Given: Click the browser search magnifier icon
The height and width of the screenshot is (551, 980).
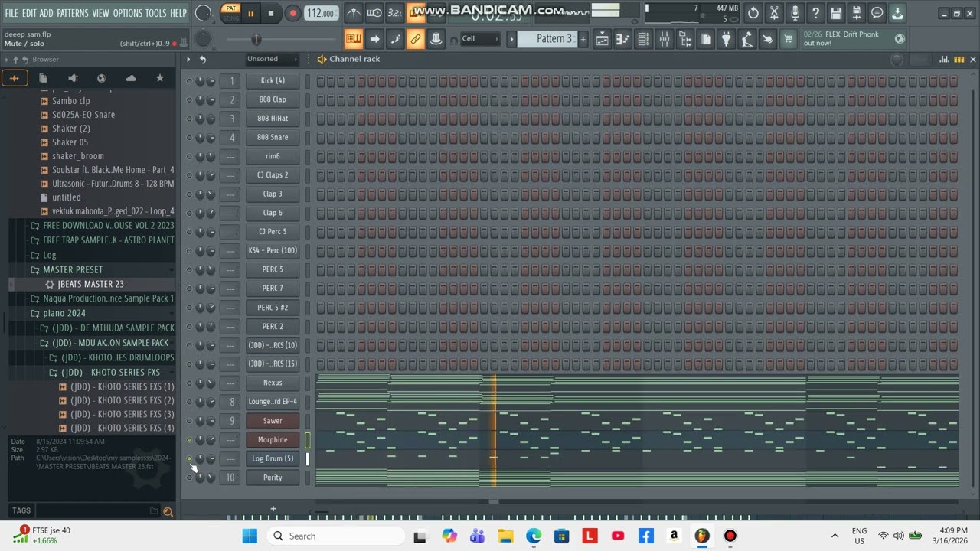Looking at the screenshot, I should click(168, 511).
